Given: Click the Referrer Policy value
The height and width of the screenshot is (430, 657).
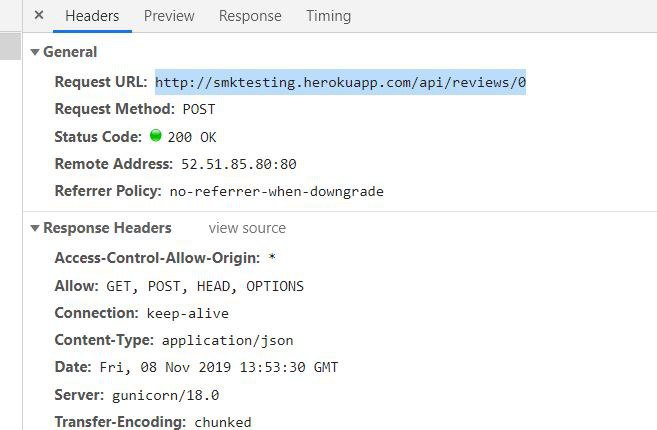Looking at the screenshot, I should click(276, 191).
